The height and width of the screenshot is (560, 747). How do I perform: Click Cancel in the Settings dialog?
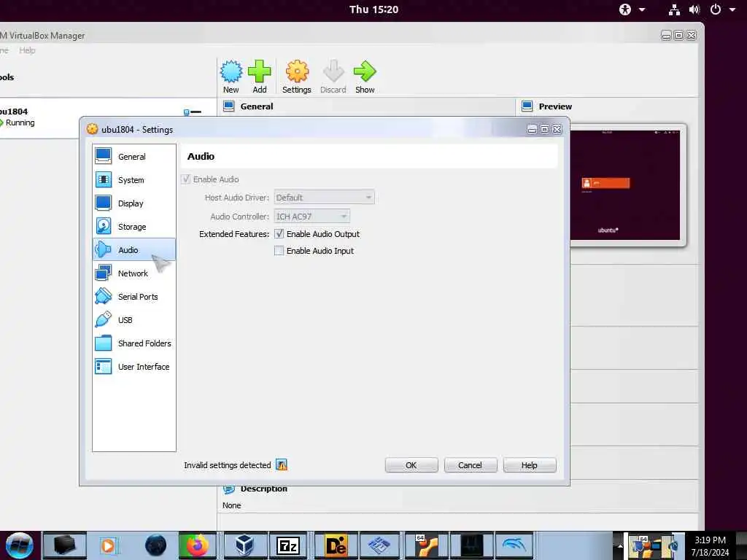[x=471, y=465]
